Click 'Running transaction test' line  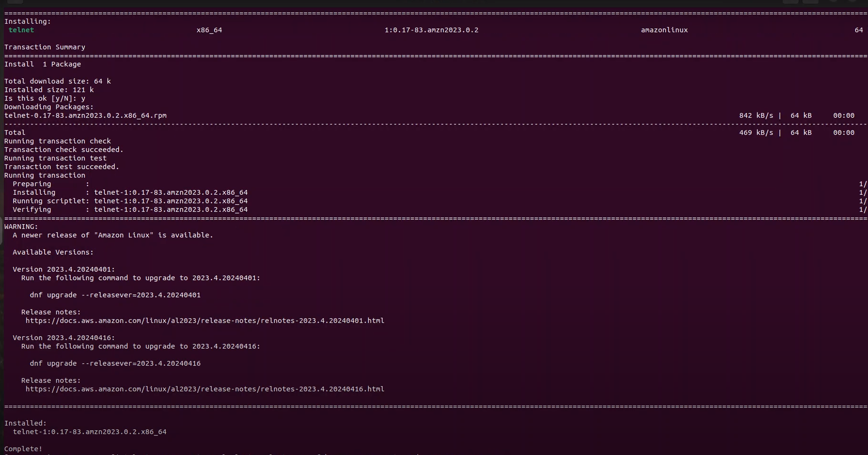coord(56,158)
